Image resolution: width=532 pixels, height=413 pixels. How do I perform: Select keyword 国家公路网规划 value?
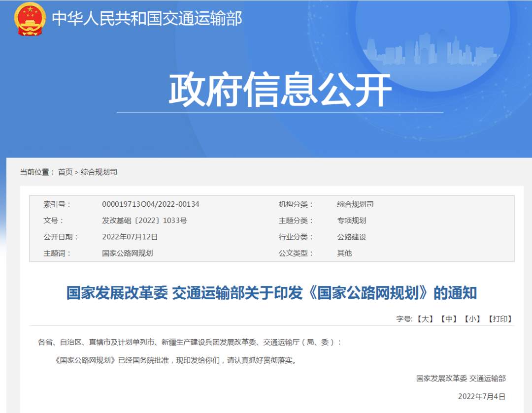(128, 253)
